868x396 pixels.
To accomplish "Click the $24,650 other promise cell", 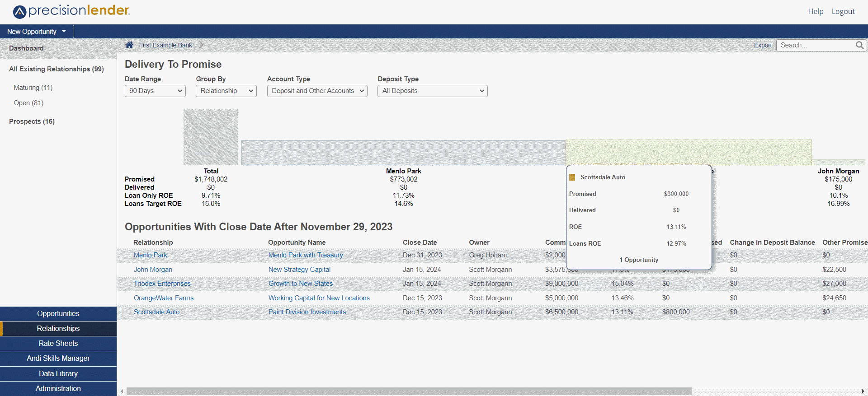I will tap(834, 298).
